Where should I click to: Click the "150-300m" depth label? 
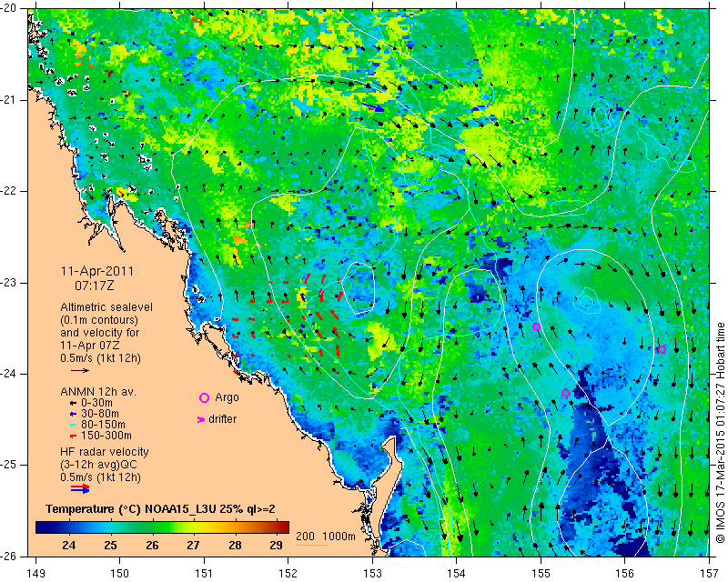106,436
